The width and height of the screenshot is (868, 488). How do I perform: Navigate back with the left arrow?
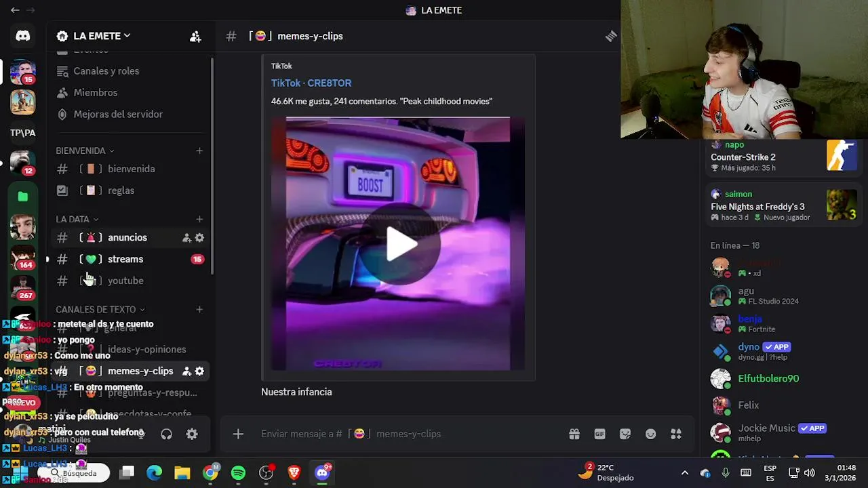point(15,10)
